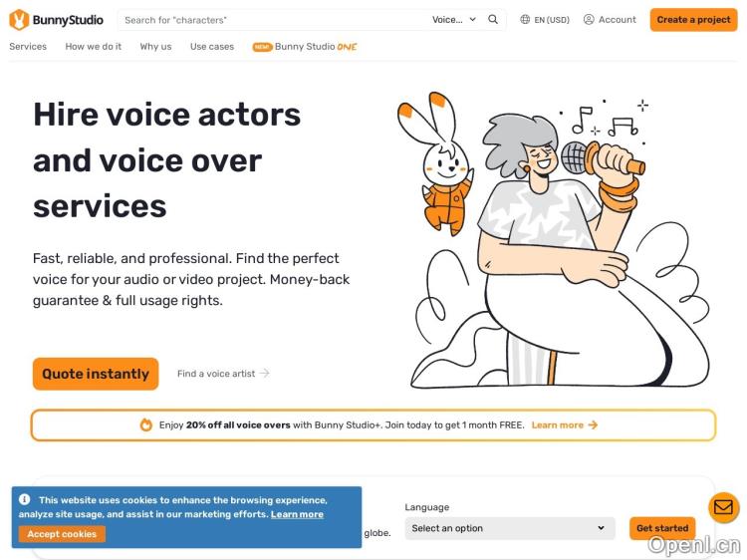Click Learn more in the promo banner

(564, 424)
